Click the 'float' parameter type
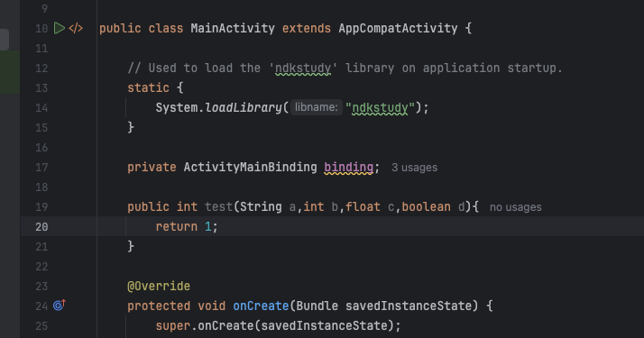The image size is (644, 338). [x=363, y=206]
